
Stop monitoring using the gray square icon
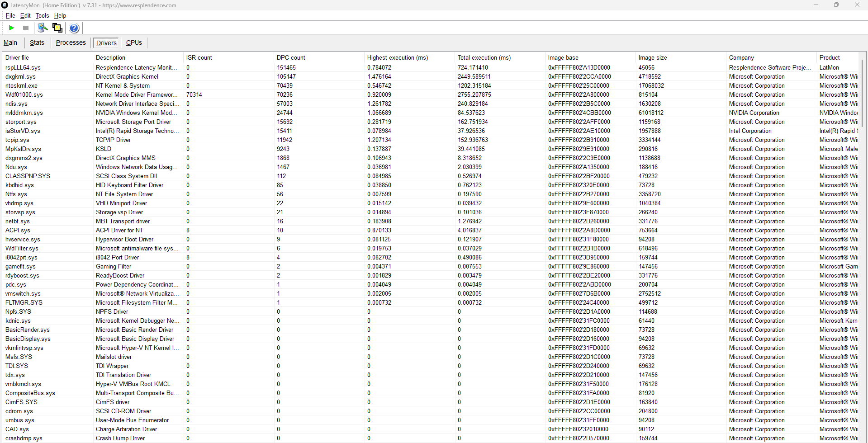point(26,28)
